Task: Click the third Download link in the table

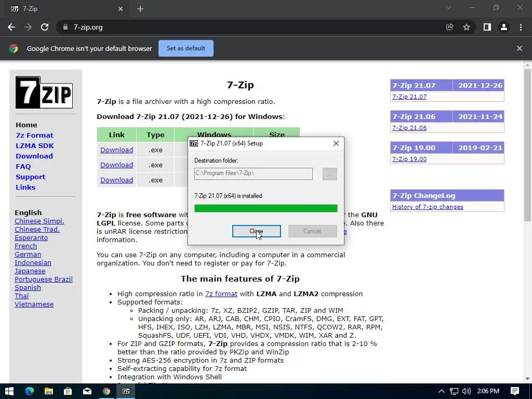Action: click(x=117, y=180)
